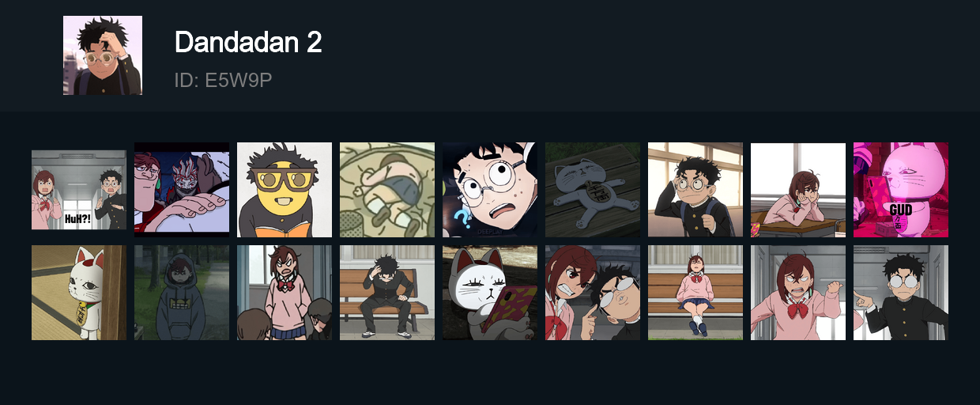Click the Dandadan 2 pack title
The width and height of the screenshot is (980, 405).
248,42
